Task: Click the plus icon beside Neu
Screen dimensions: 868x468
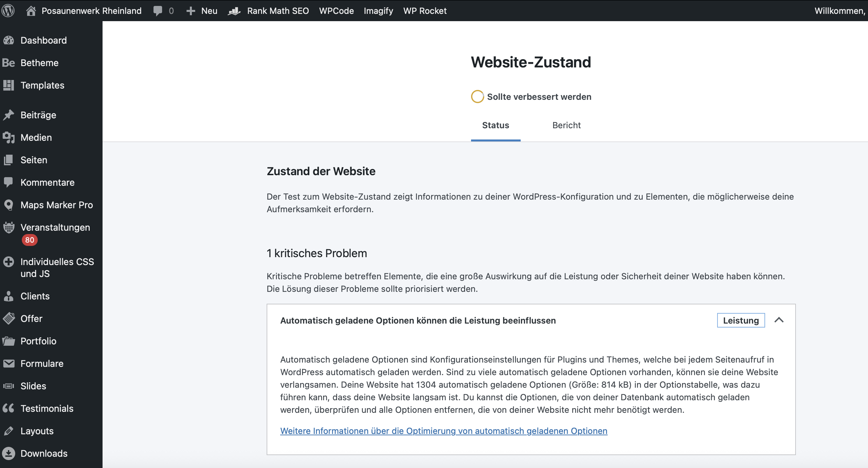Action: (191, 11)
